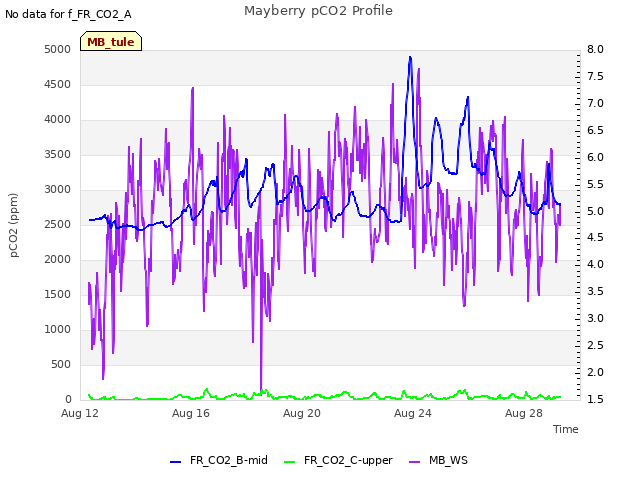Click the 1000 left axis tick label
Image resolution: width=640 pixels, height=480 pixels.
click(x=58, y=329)
